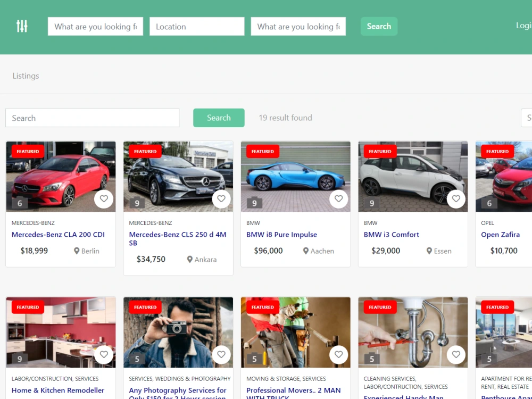
Task: Click photo count badge on Opel Zafira image
Action: (489, 203)
